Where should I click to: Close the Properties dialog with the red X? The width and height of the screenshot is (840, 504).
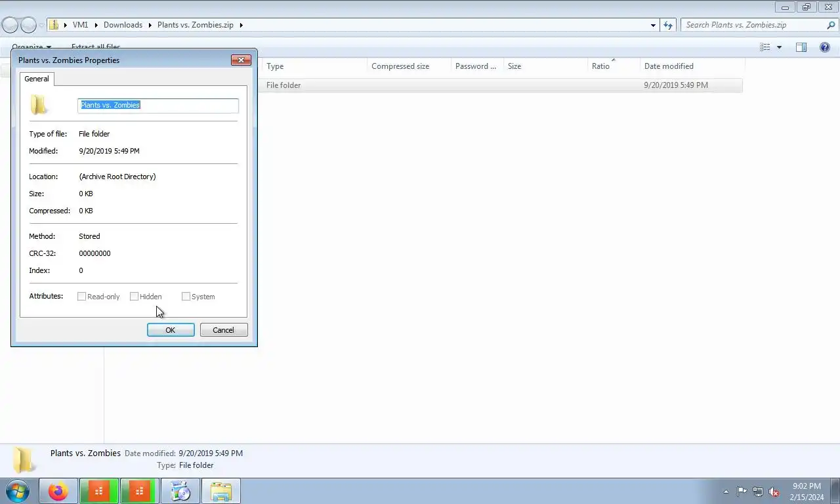click(x=241, y=60)
